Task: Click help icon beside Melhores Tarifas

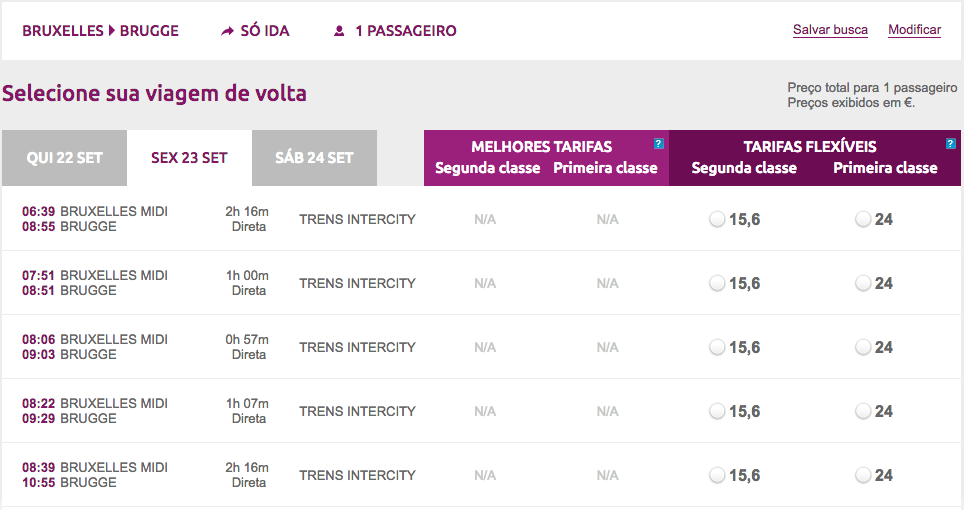Action: click(x=658, y=144)
